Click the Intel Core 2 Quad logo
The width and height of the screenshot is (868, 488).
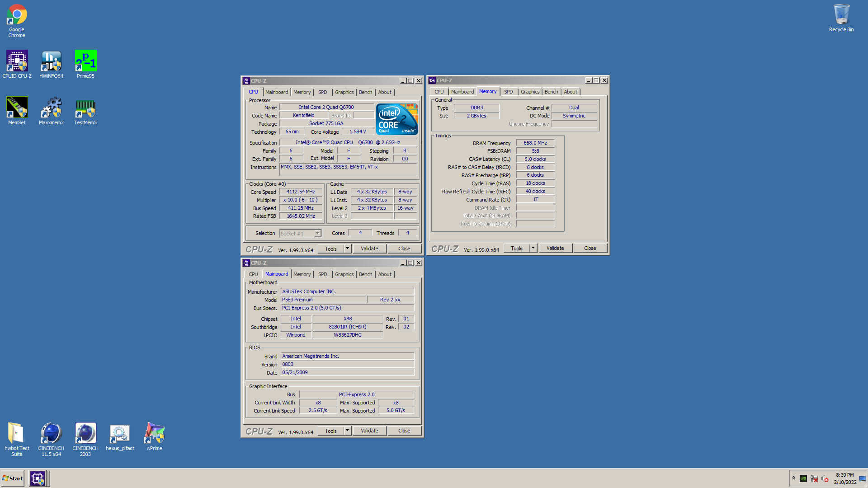(397, 119)
